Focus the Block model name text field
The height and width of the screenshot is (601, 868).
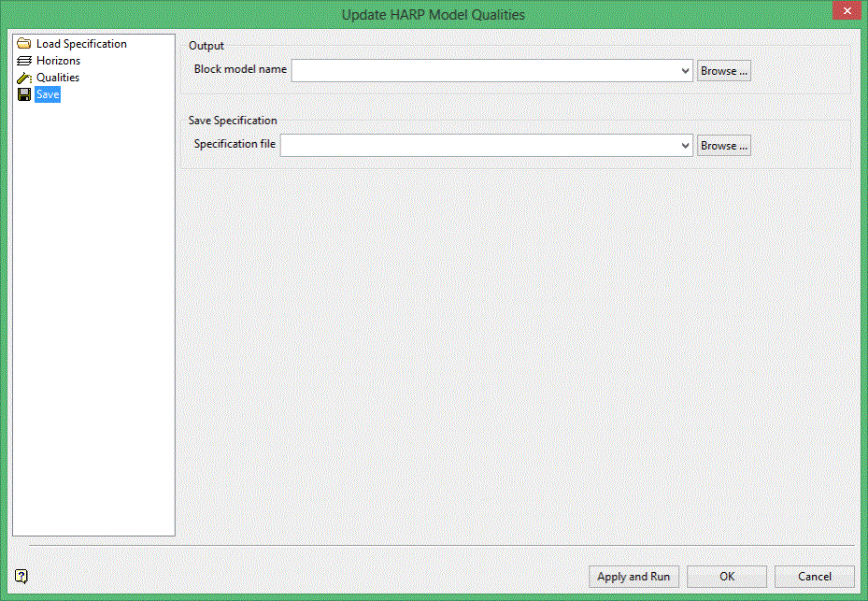485,71
